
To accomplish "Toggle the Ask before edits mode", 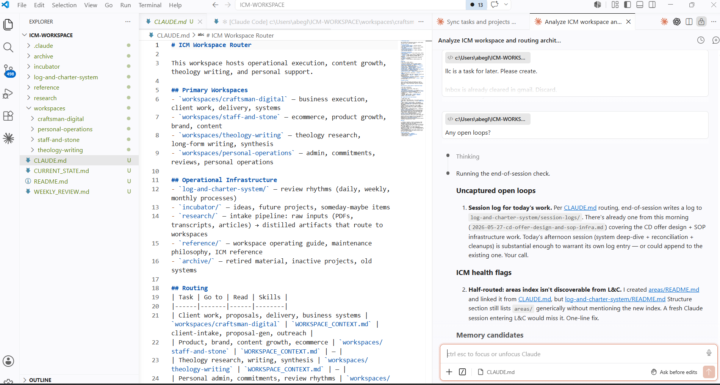I will (674, 372).
